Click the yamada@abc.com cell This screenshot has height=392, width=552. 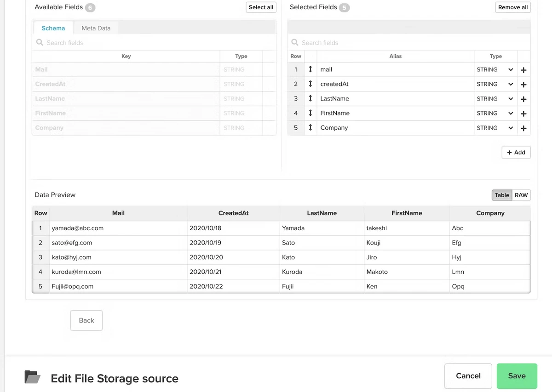coord(118,228)
